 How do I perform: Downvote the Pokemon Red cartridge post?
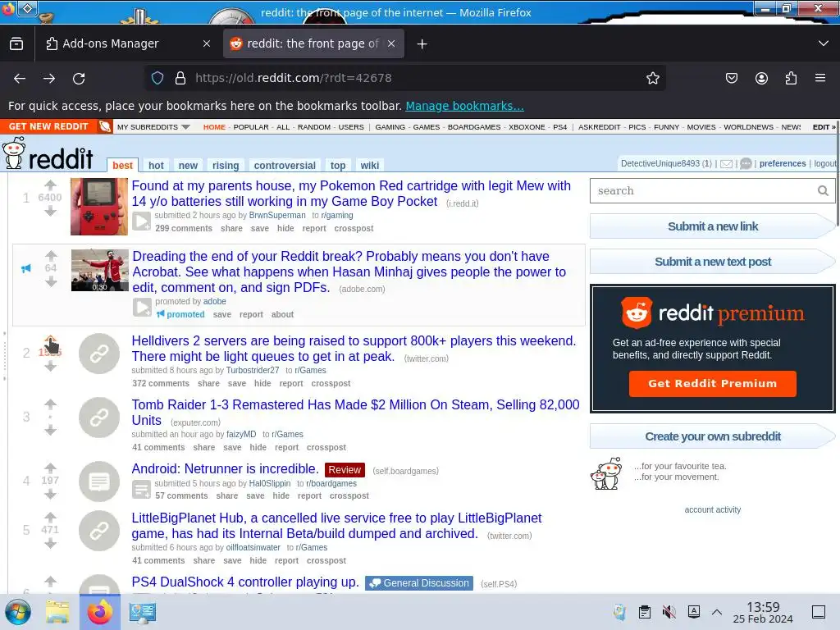point(50,211)
